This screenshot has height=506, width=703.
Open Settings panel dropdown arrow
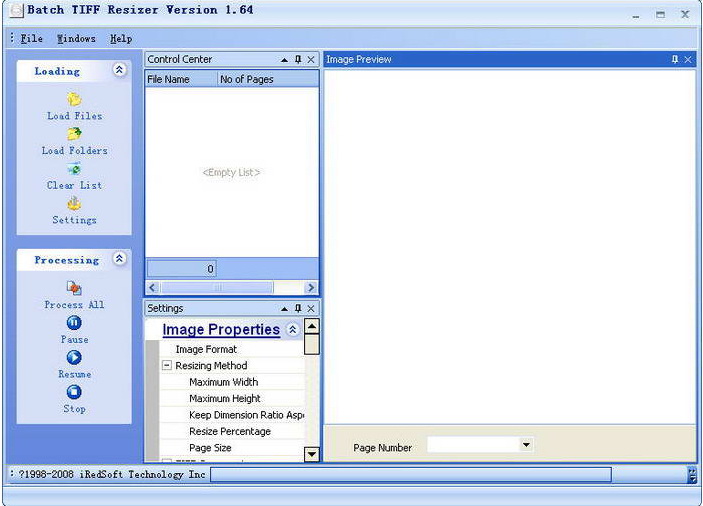pyautogui.click(x=284, y=309)
